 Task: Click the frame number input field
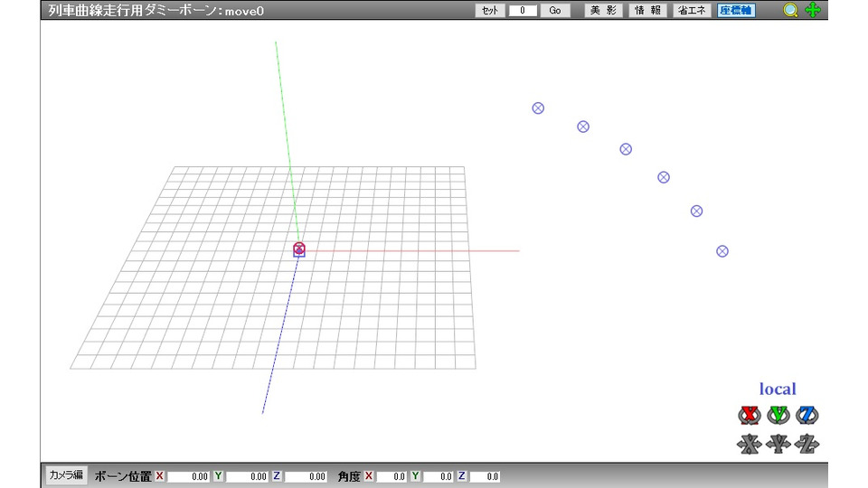point(523,11)
